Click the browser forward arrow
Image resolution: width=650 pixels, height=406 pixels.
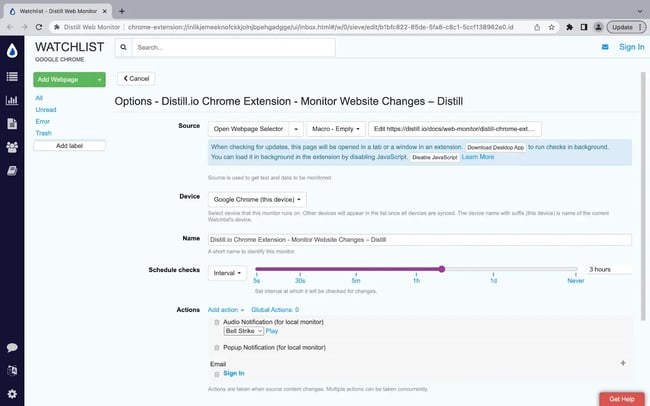24,27
